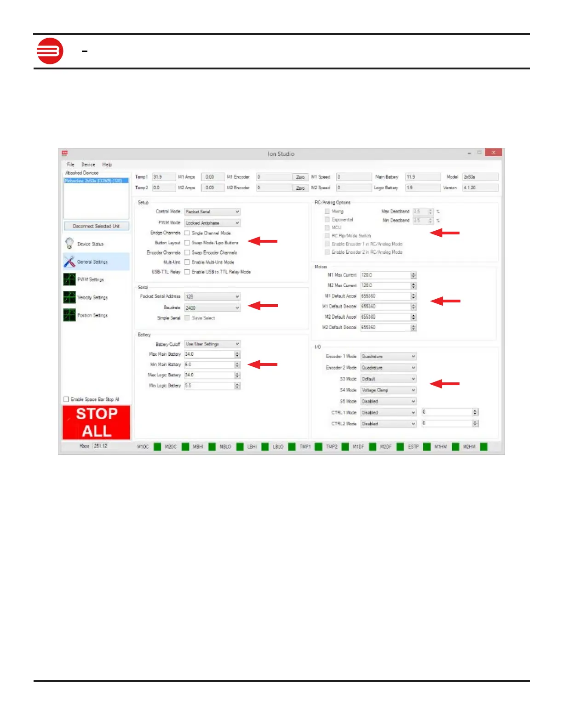Open the S3 Mode dropdown
This screenshot has height=728, width=563.
(388, 379)
